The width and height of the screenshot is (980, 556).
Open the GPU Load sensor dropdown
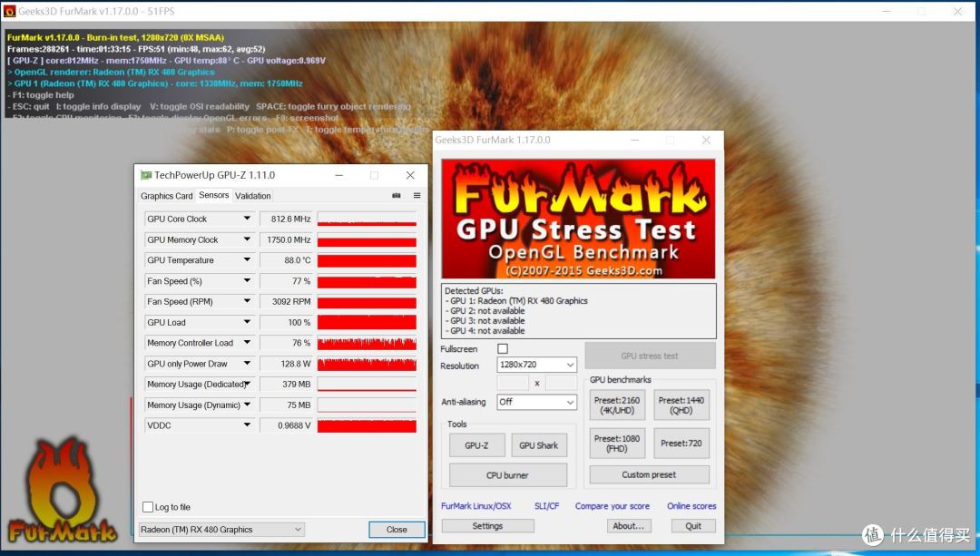247,322
